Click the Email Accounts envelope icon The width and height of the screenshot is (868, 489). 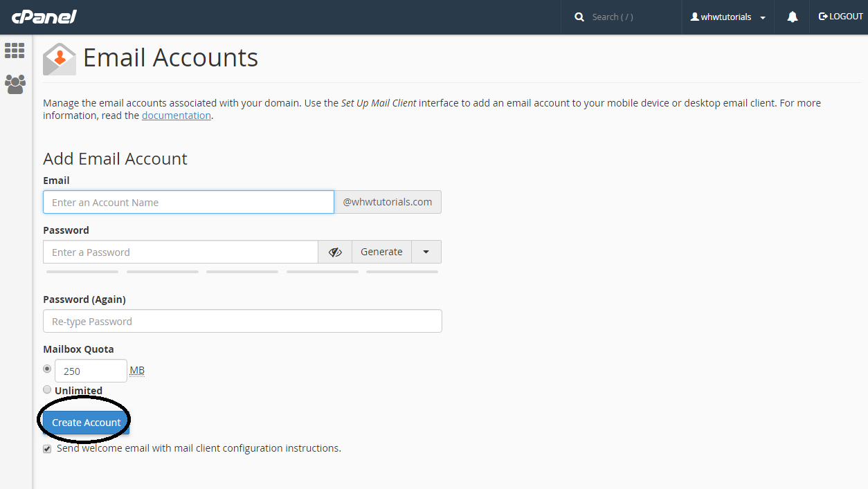click(x=59, y=58)
